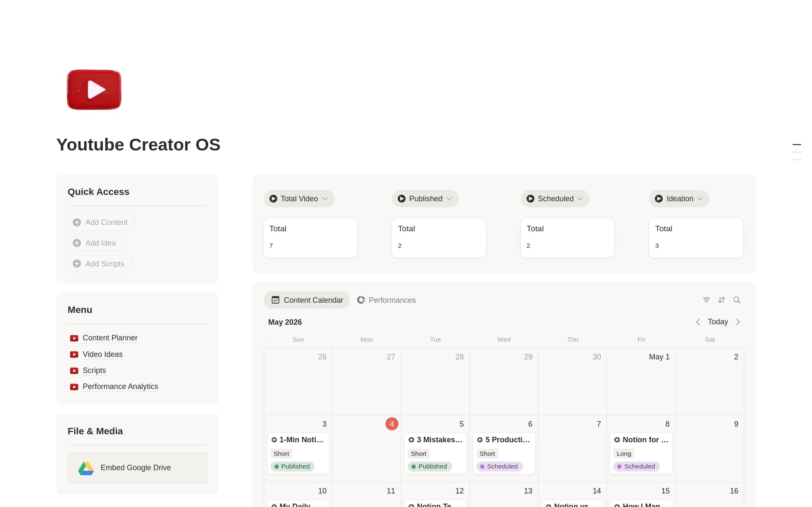
Task: Click the Short tag on 5 Producti card
Action: coord(487,454)
